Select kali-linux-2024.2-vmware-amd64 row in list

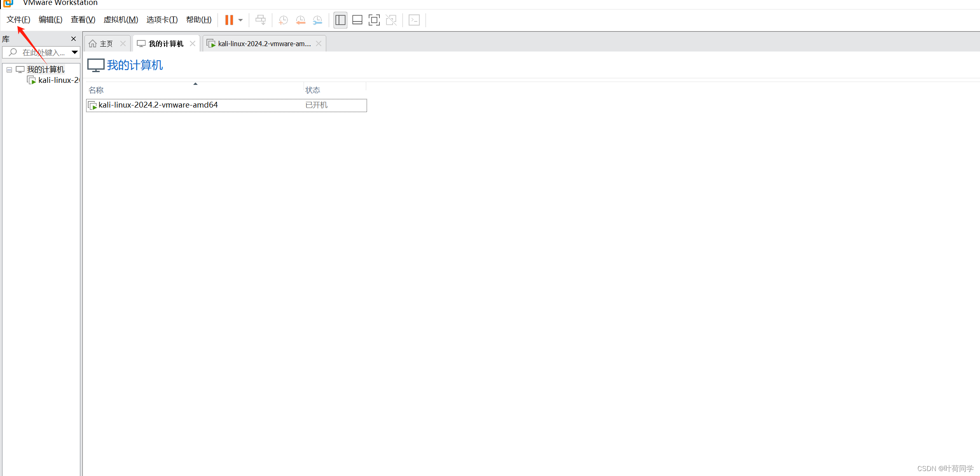tap(226, 105)
